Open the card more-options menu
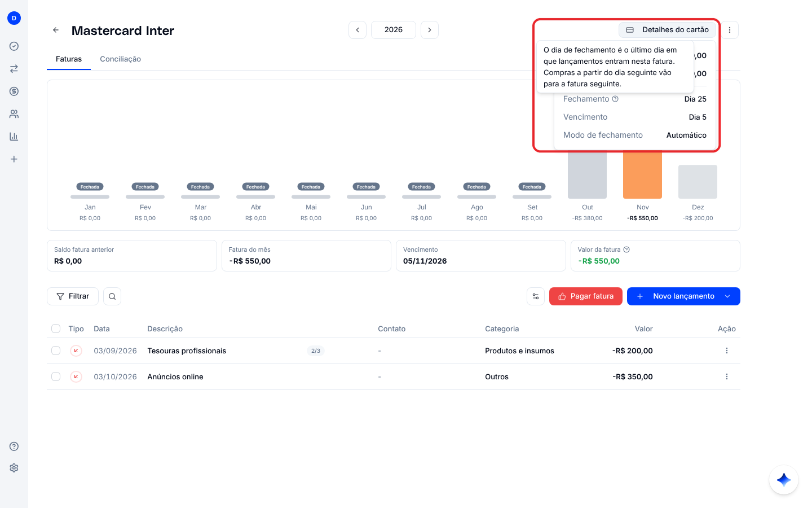812x508 pixels. [730, 30]
